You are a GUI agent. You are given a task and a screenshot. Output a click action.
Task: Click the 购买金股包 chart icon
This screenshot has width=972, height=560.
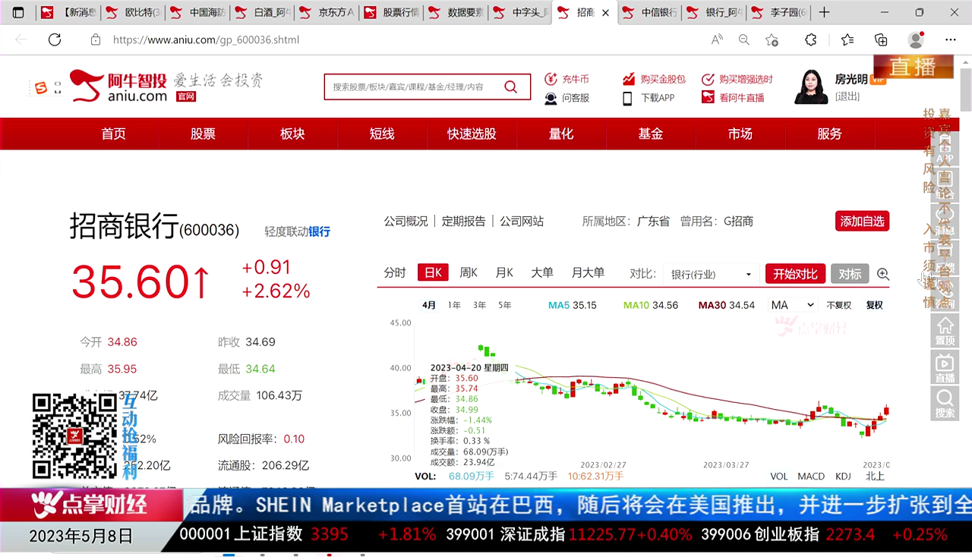click(629, 79)
